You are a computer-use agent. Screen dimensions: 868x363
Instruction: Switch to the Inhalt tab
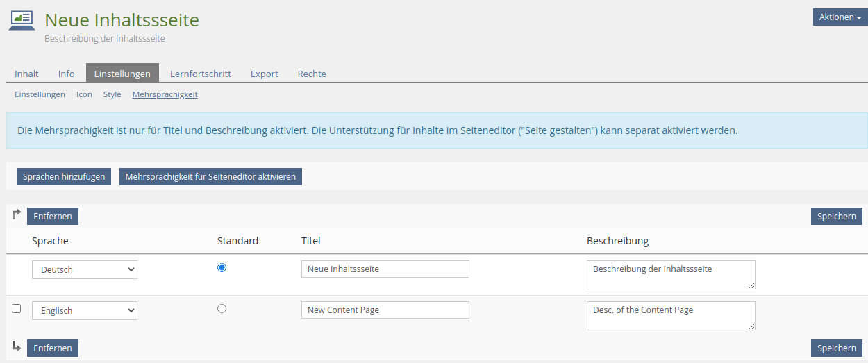tap(26, 74)
